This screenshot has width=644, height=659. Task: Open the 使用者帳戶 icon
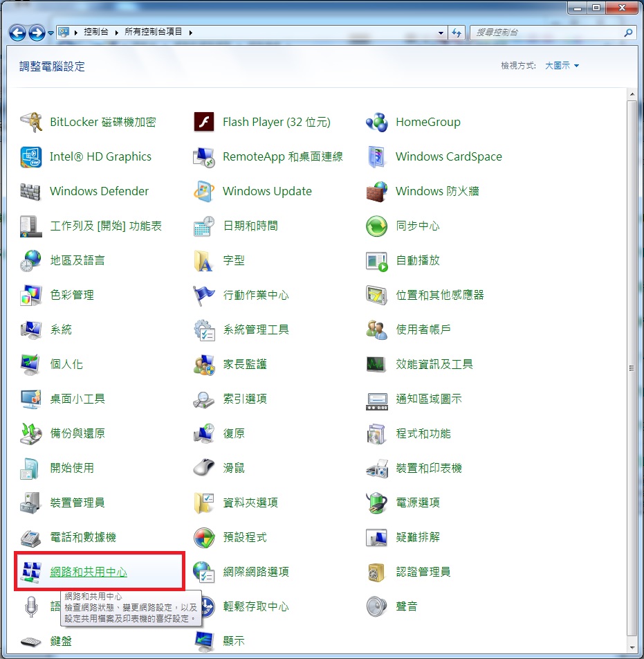(377, 330)
